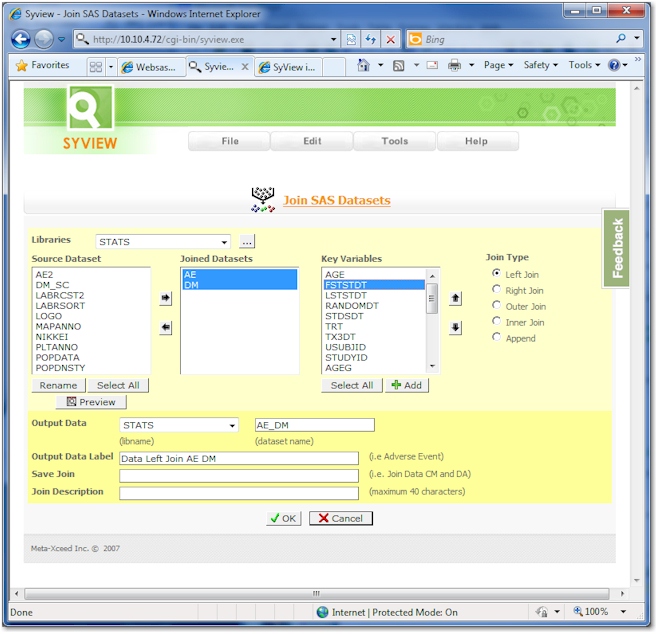Screen dimensions: 658x634
Task: Click the Print icon in command bar
Action: click(454, 65)
